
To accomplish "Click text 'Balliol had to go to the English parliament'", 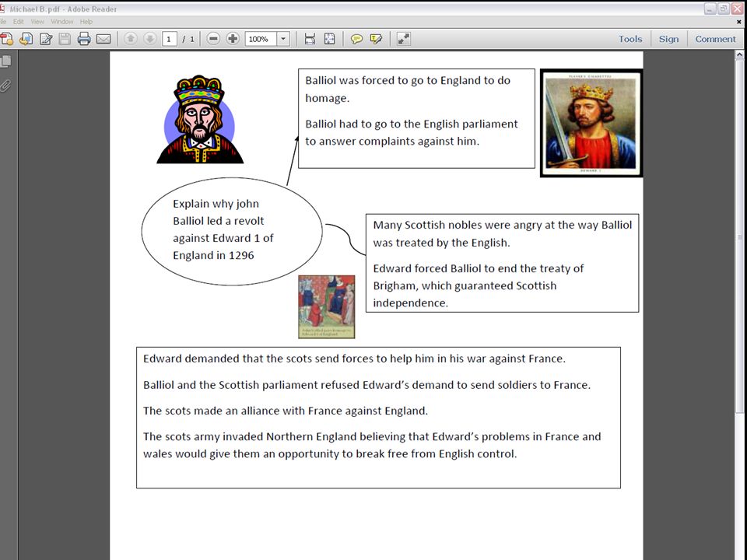I will [x=412, y=124].
